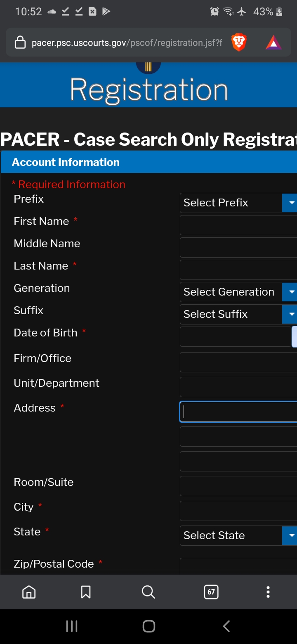Image resolution: width=297 pixels, height=644 pixels.
Task: Open the Select State dropdown
Action: coord(238,535)
